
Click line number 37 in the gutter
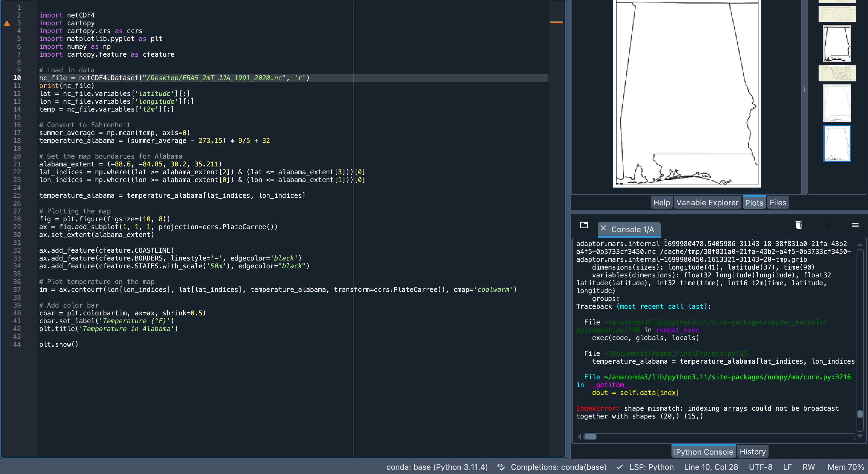(17, 289)
